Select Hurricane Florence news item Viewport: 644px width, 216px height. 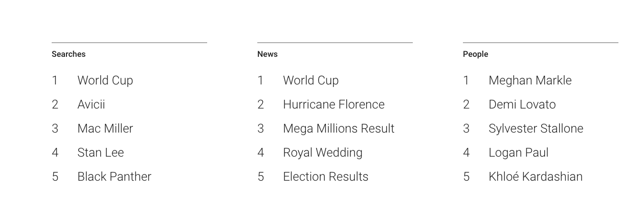334,104
